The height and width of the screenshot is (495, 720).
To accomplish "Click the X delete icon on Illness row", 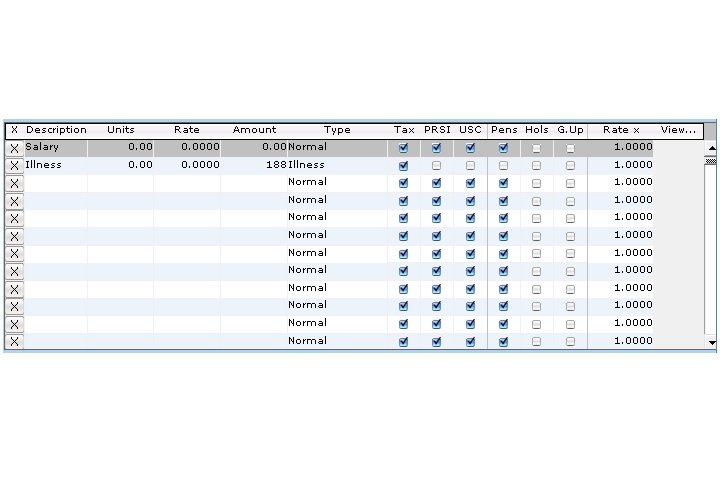I will (14, 166).
